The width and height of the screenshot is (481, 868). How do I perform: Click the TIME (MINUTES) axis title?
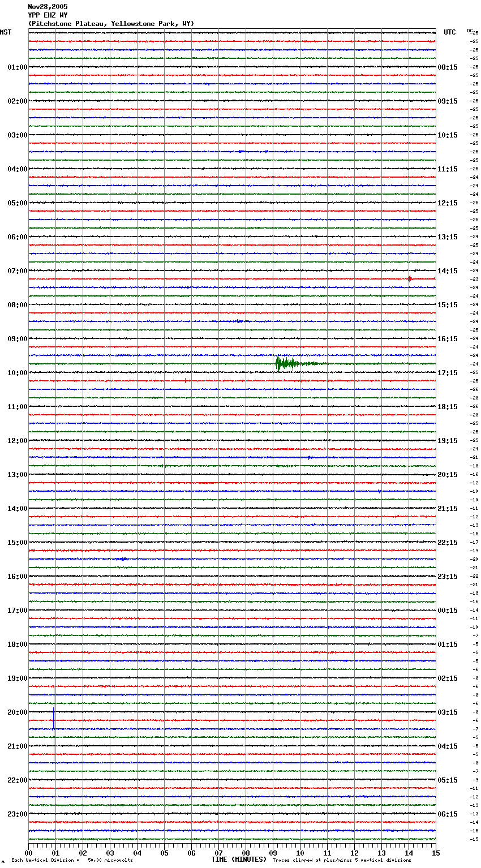[x=239, y=860]
